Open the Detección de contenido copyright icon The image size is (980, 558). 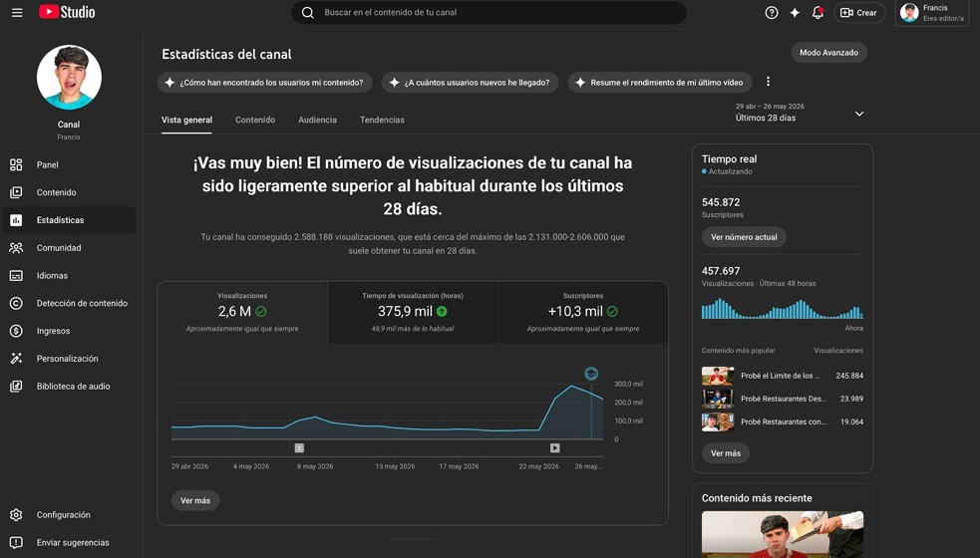pos(16,303)
